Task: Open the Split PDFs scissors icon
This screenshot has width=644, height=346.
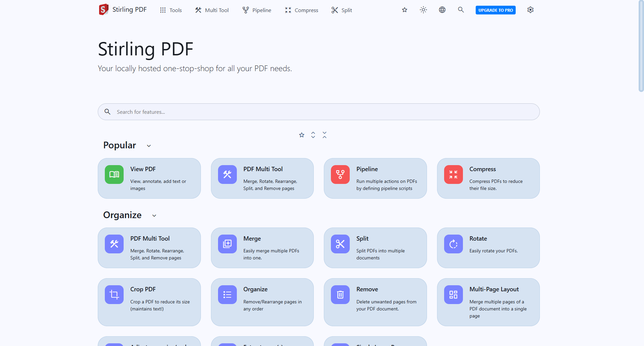Action: (x=340, y=244)
